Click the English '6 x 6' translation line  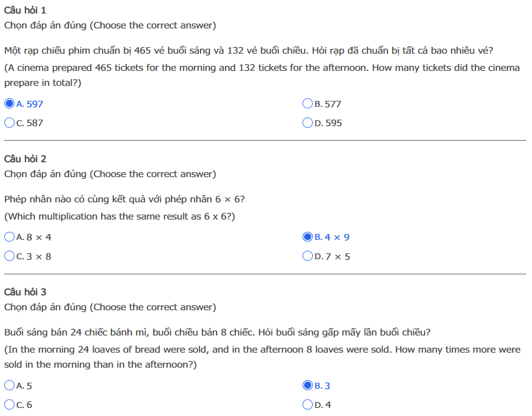coord(120,216)
